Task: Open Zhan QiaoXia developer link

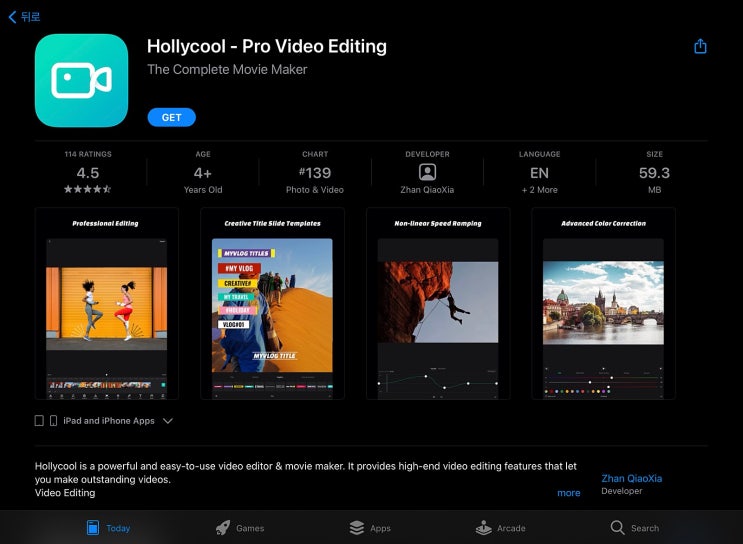Action: 632,479
